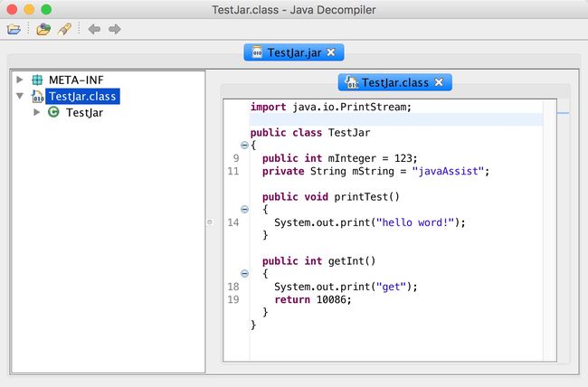Close the TestJar.class editor tab
Image resolution: width=588 pixels, height=387 pixels.
(x=439, y=82)
